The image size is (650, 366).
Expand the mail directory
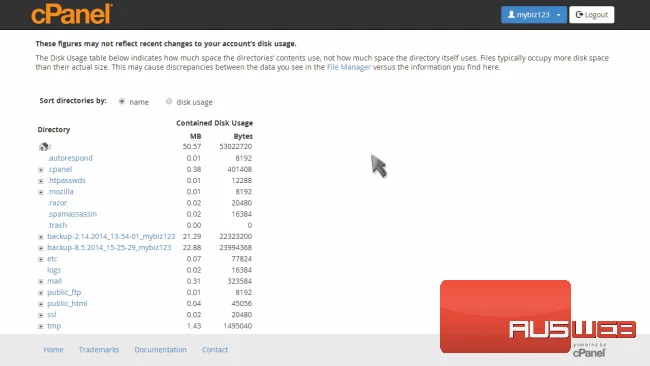41,281
